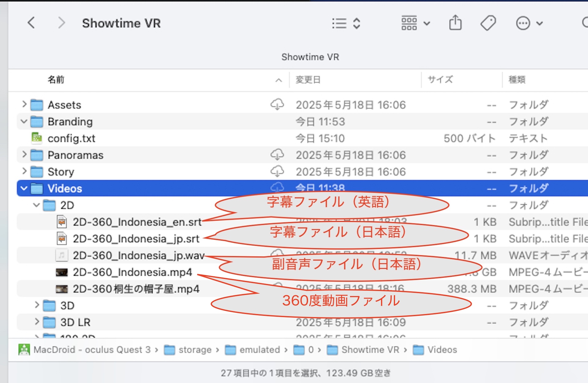The height and width of the screenshot is (383, 588).
Task: Select the 3D LR folder icon
Action: point(49,322)
